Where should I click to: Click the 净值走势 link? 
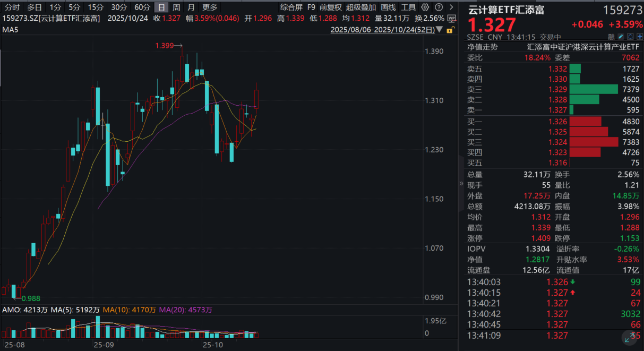tap(482, 47)
